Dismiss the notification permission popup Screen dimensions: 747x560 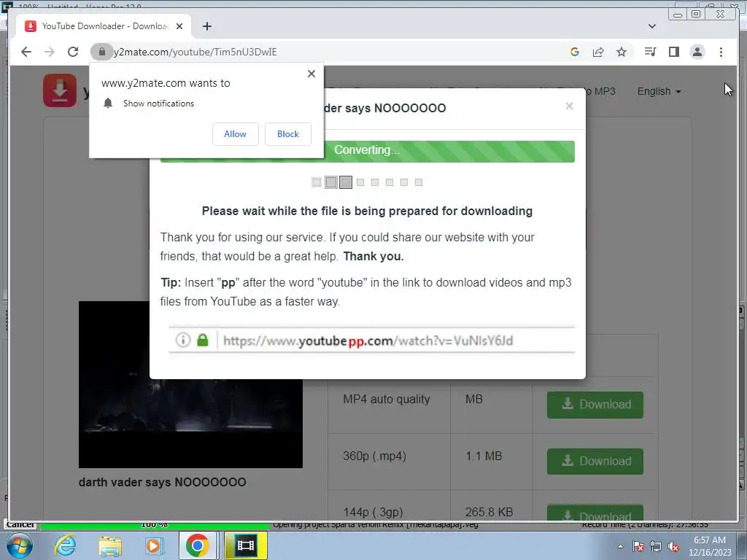pyautogui.click(x=311, y=74)
